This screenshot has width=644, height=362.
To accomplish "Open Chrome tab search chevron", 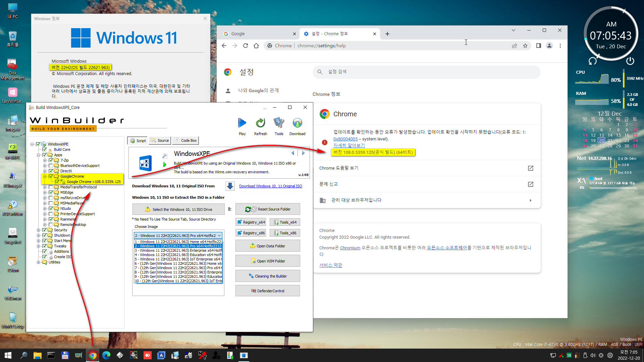I will [513, 30].
